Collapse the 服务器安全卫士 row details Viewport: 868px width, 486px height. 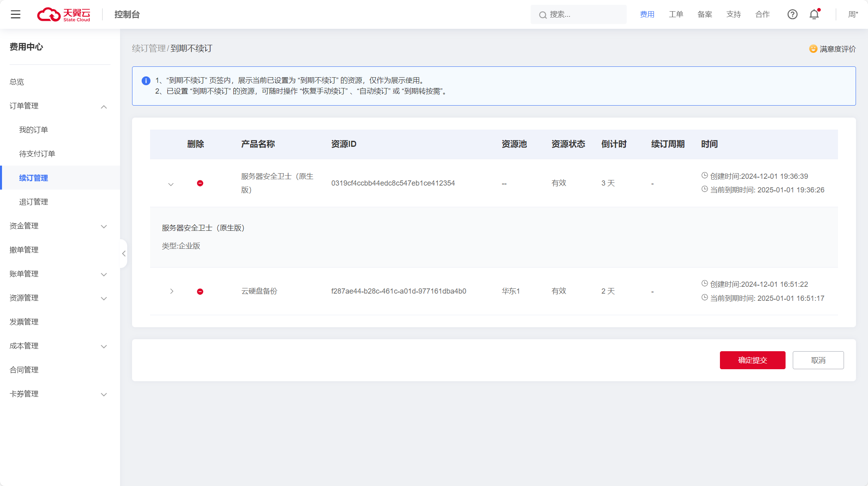tap(171, 184)
